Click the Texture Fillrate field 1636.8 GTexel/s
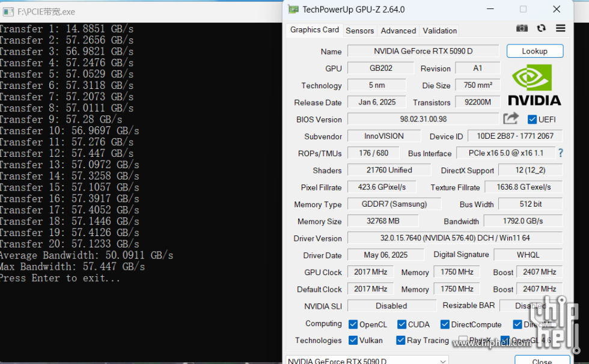 (x=523, y=187)
